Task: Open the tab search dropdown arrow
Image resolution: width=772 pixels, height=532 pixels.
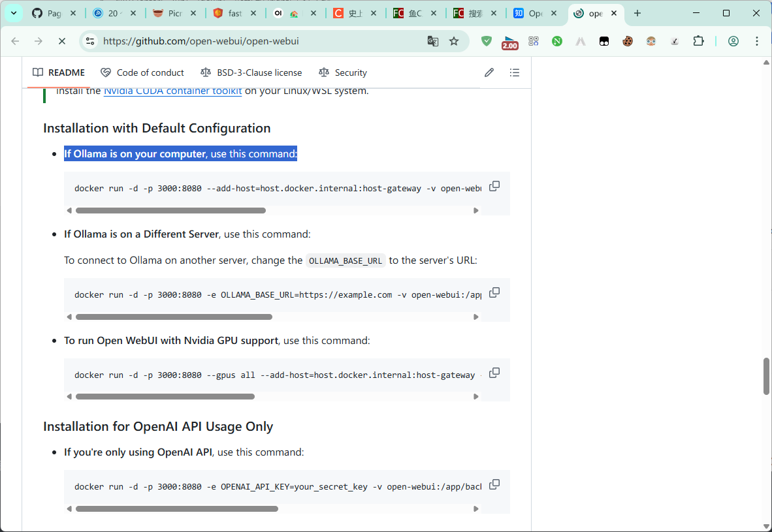Action: click(14, 13)
